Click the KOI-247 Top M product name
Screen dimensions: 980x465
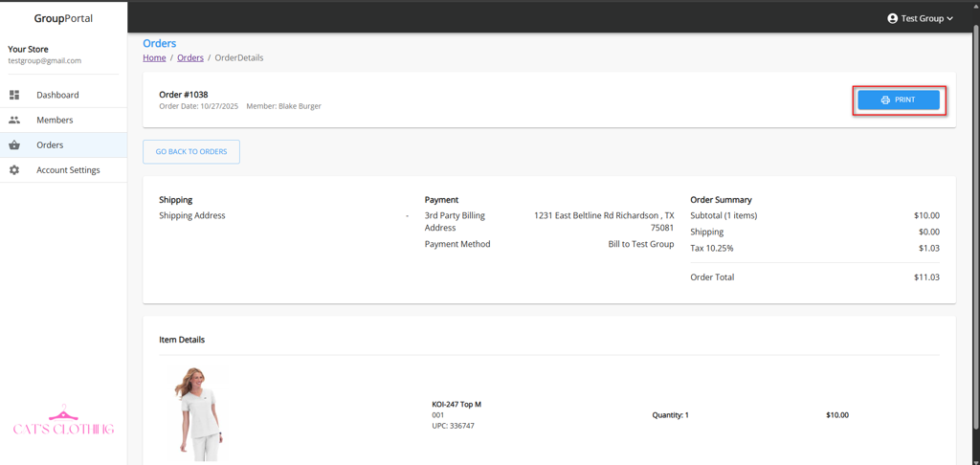pyautogui.click(x=457, y=405)
